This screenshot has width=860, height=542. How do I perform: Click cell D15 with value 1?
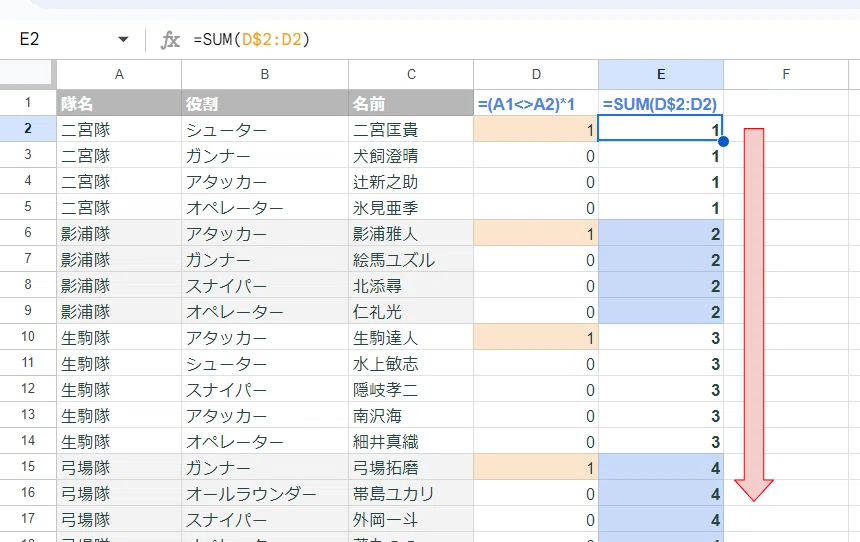tap(536, 467)
